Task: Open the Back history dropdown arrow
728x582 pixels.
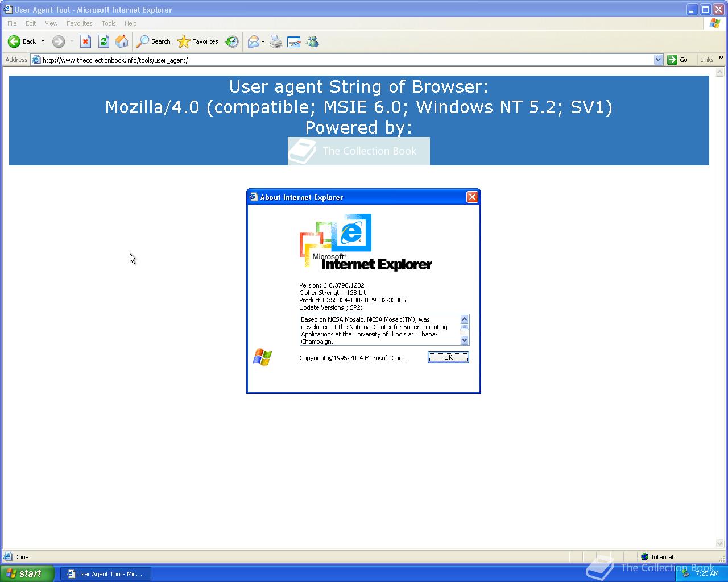Action: click(x=43, y=41)
